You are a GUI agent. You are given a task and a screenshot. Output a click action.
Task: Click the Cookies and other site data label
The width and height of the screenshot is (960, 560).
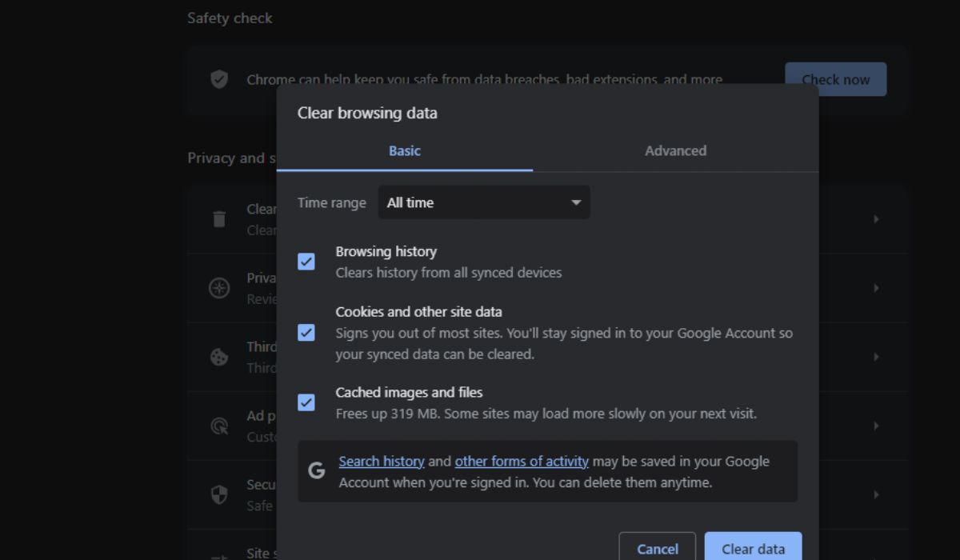[419, 312]
